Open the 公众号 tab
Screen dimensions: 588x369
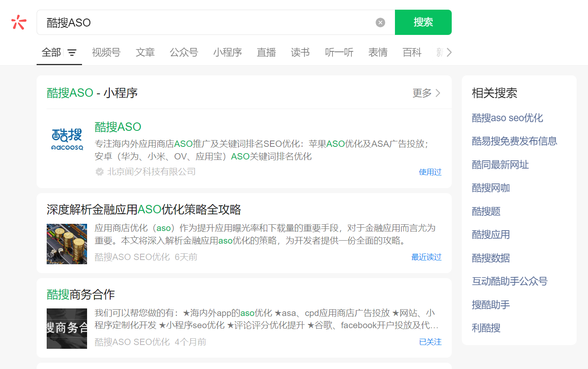(x=184, y=53)
